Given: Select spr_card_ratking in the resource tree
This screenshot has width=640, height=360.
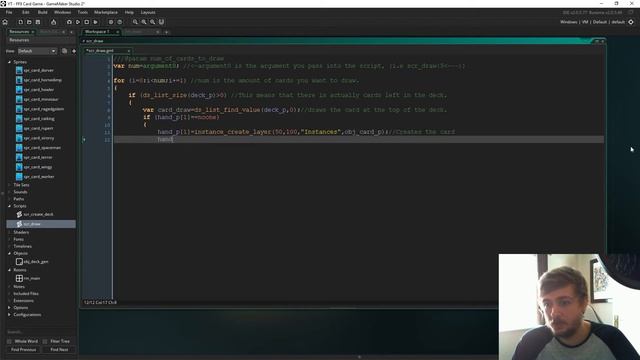Looking at the screenshot, I should 39,119.
